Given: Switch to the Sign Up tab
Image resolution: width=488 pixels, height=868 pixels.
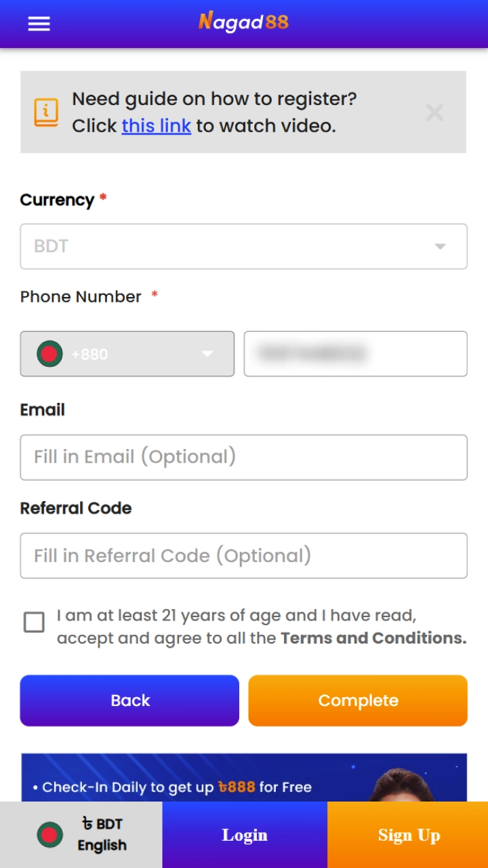Looking at the screenshot, I should (x=409, y=835).
